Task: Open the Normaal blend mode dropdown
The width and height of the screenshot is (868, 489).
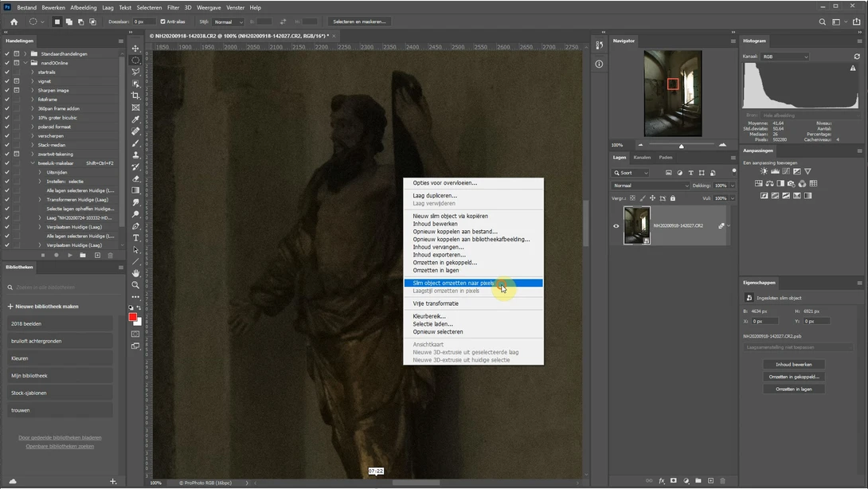Action: [x=651, y=186]
